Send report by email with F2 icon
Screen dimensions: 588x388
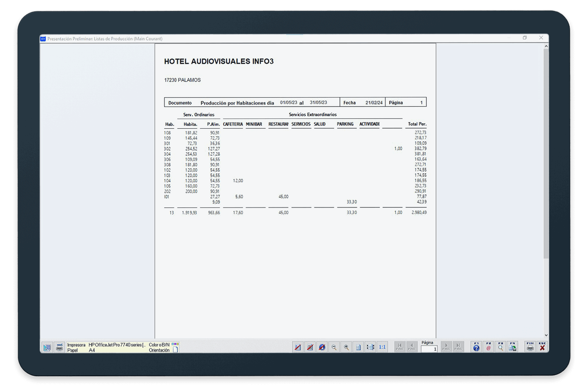point(488,347)
